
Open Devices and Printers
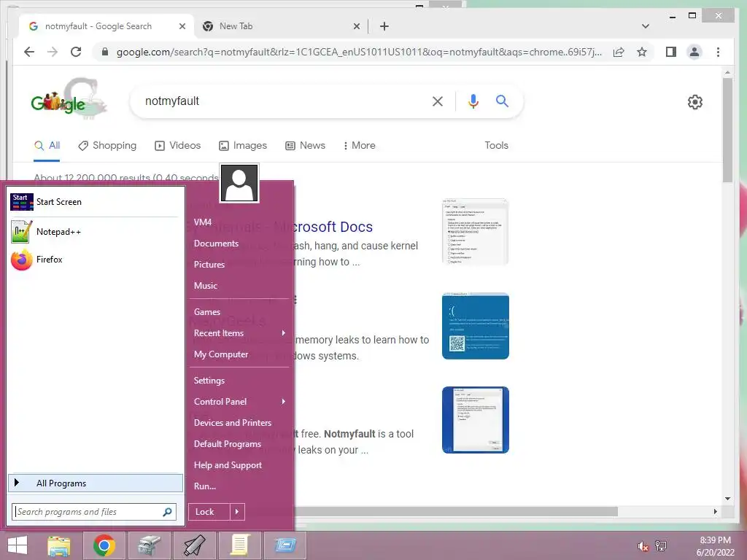[239, 423]
